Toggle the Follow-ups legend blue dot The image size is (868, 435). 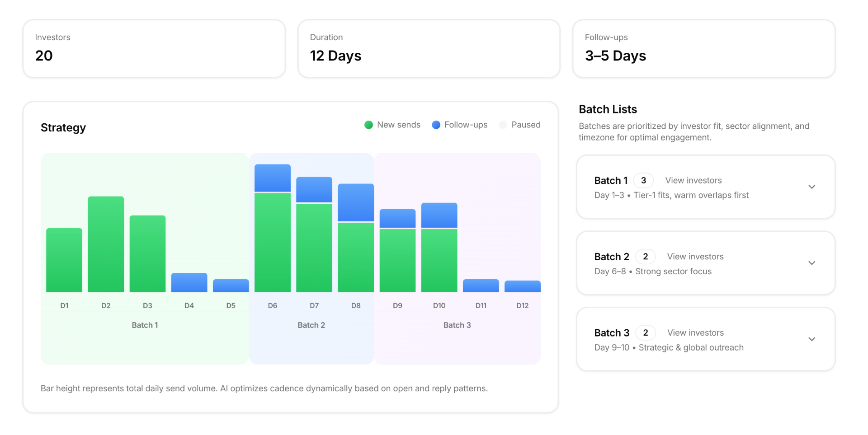[436, 125]
